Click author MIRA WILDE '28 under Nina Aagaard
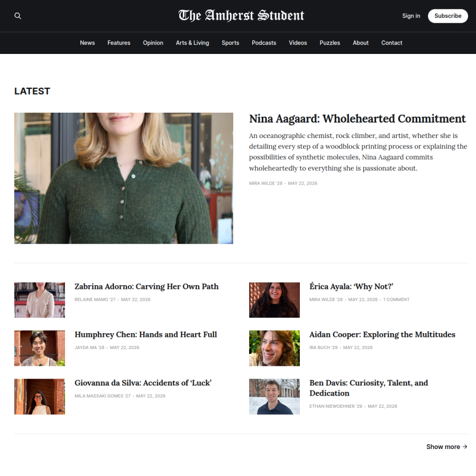476x476 pixels. click(266, 184)
